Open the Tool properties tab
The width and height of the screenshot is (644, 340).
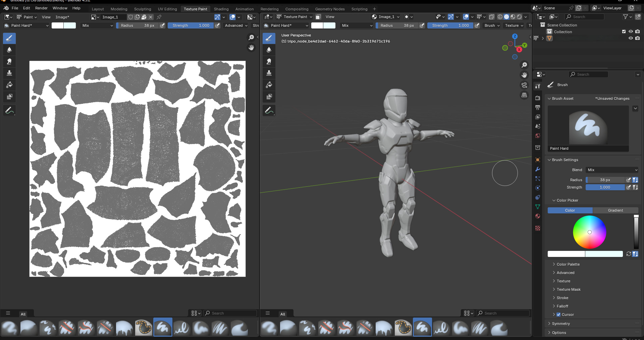(538, 86)
